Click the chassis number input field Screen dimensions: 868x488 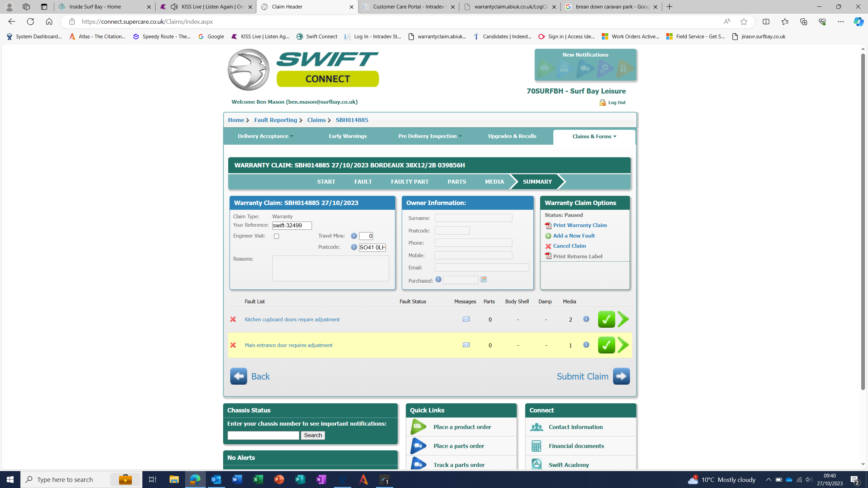click(263, 435)
